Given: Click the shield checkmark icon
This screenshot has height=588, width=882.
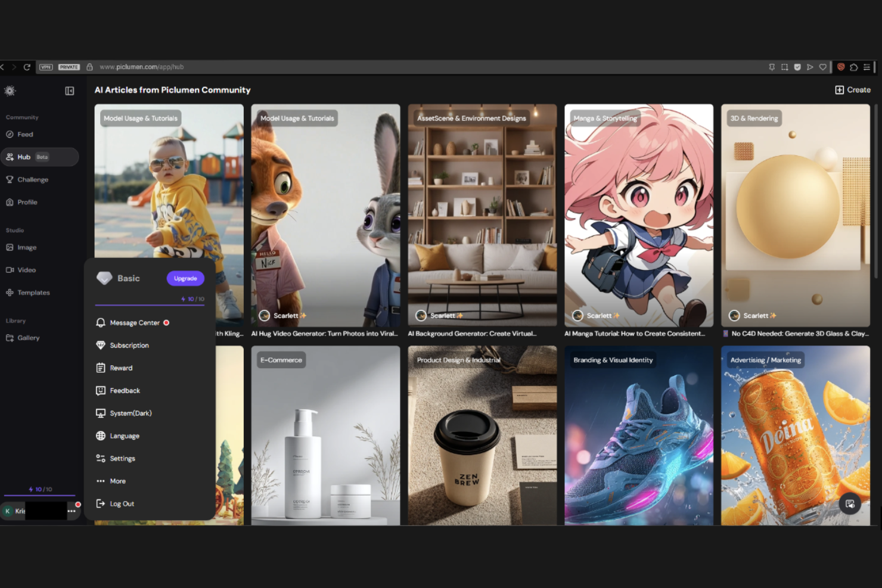Looking at the screenshot, I should (797, 67).
